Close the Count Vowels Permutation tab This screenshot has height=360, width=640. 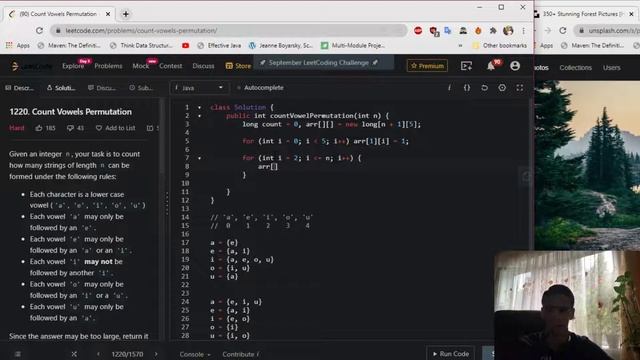click(108, 14)
